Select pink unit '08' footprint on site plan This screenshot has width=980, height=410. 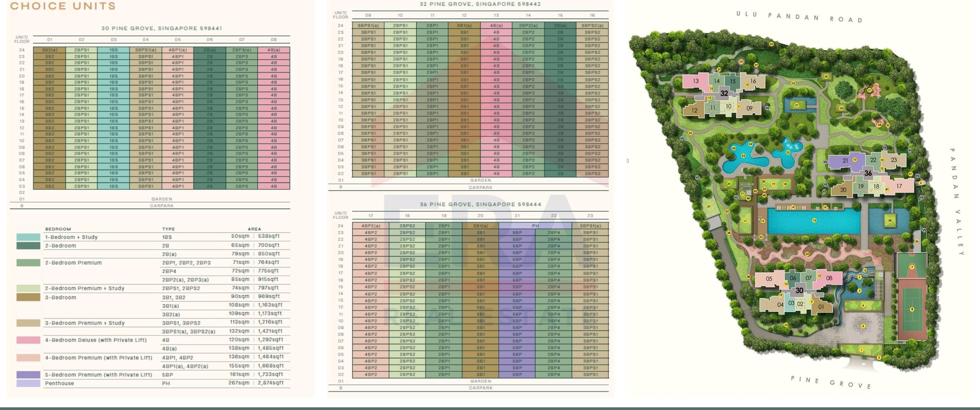(x=829, y=278)
